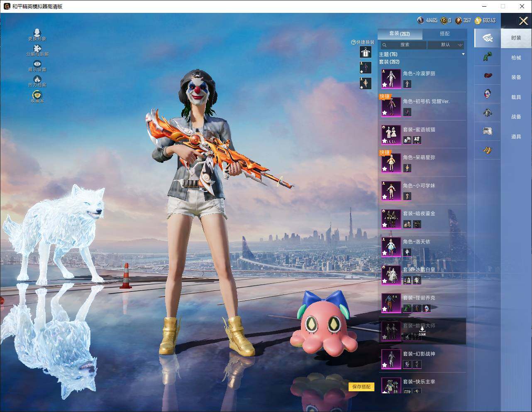This screenshot has height=412, width=532.
Task: Open the 枪械 category tab
Action: 516,58
